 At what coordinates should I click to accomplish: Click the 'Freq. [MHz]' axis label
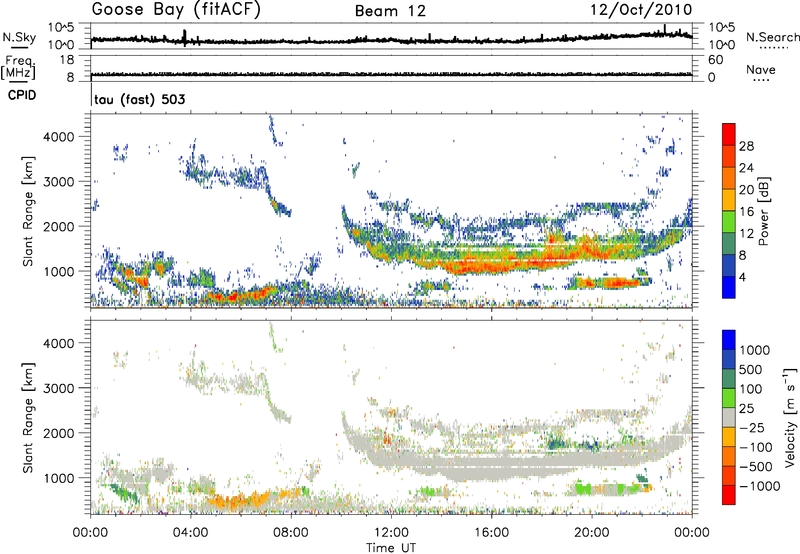coord(18,68)
